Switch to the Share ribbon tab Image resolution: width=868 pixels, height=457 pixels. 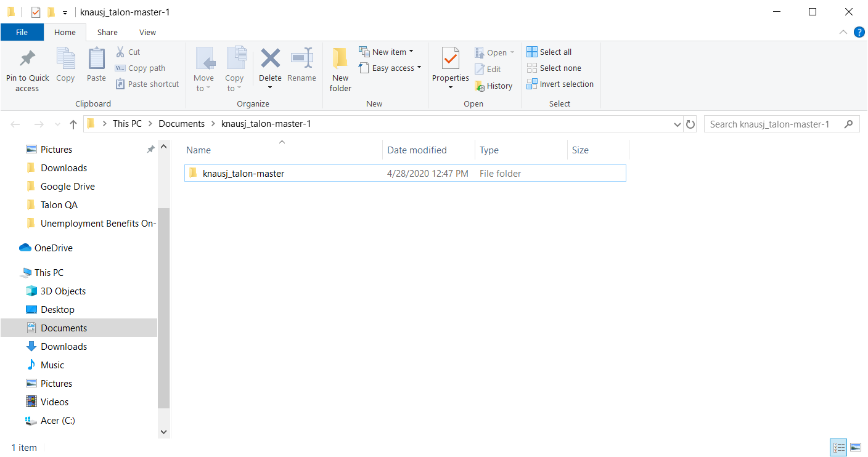107,33
